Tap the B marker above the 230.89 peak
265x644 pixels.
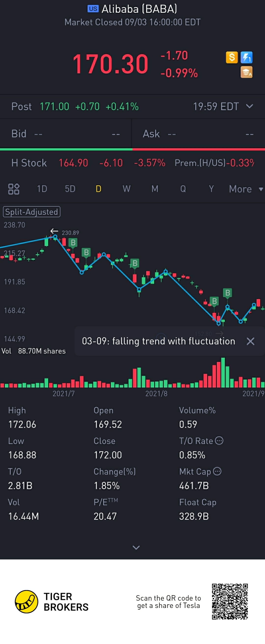point(73,242)
